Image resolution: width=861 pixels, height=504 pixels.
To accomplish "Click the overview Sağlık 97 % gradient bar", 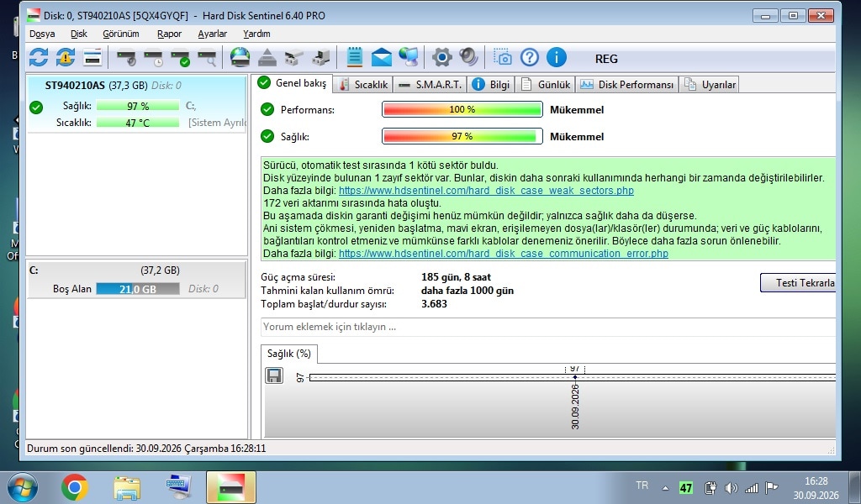I will (x=462, y=136).
